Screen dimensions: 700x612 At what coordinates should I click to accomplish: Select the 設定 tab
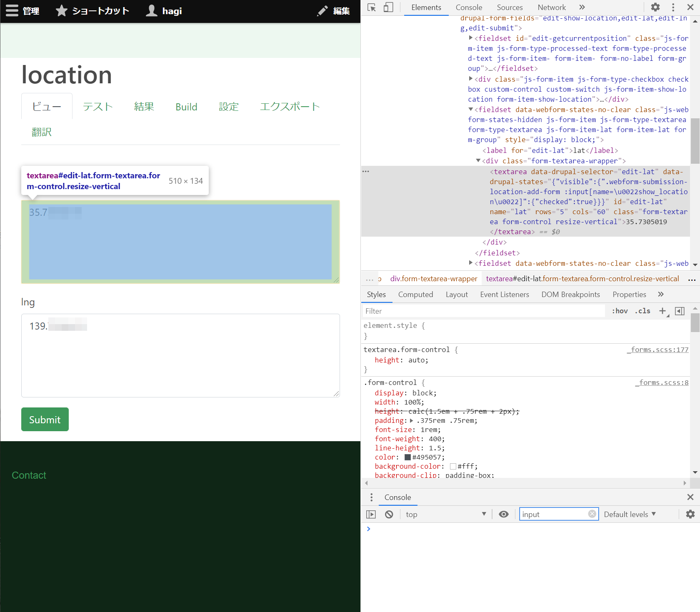229,107
